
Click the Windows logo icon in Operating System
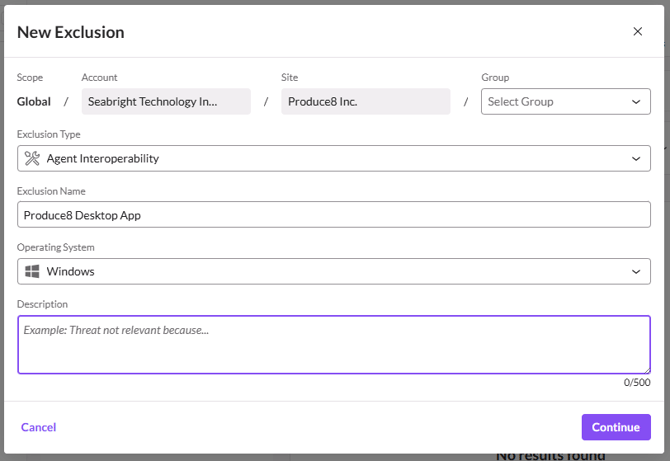click(31, 271)
